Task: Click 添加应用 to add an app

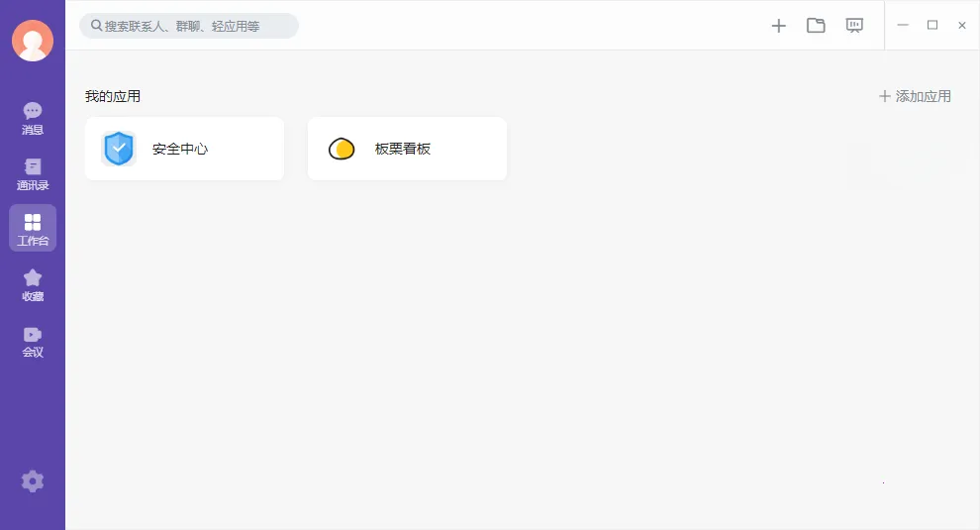Action: (915, 96)
